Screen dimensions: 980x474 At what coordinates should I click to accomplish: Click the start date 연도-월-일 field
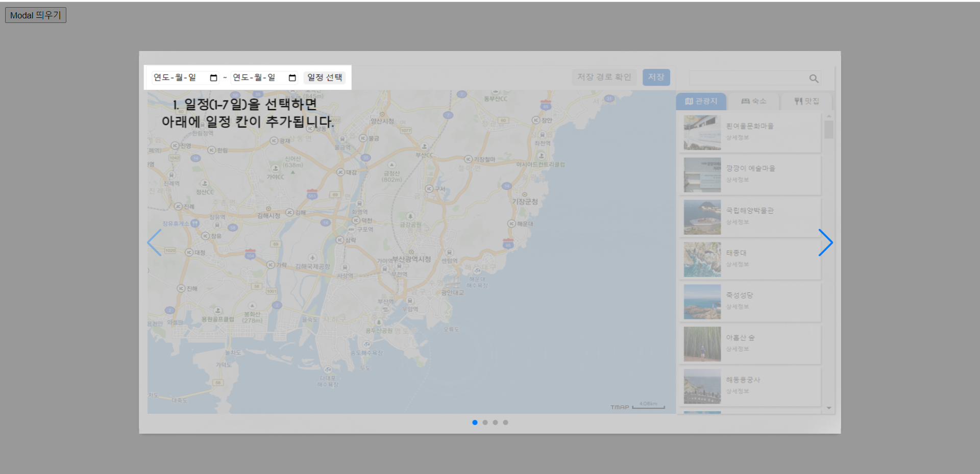186,78
